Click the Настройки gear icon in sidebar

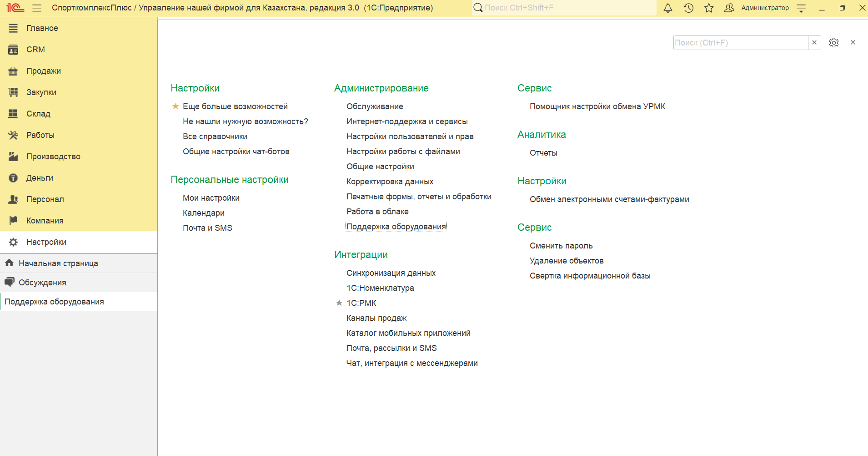13,242
